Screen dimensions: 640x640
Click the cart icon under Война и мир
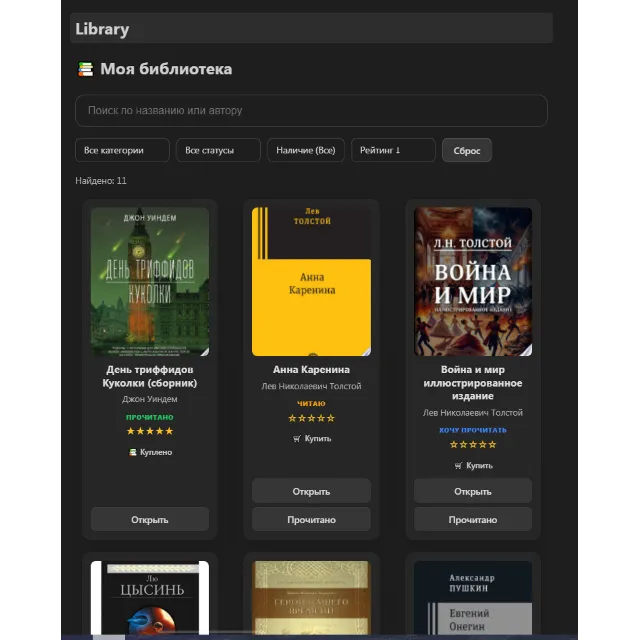[458, 466]
